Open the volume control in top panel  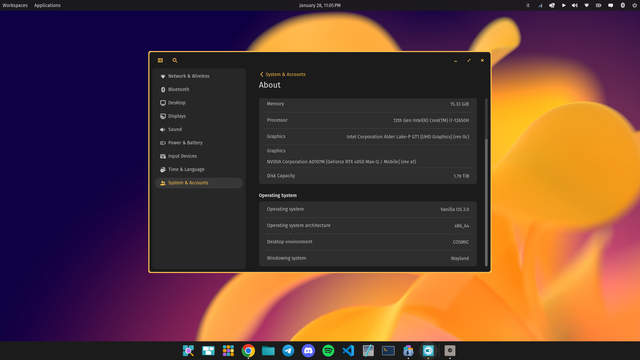pyautogui.click(x=575, y=5)
